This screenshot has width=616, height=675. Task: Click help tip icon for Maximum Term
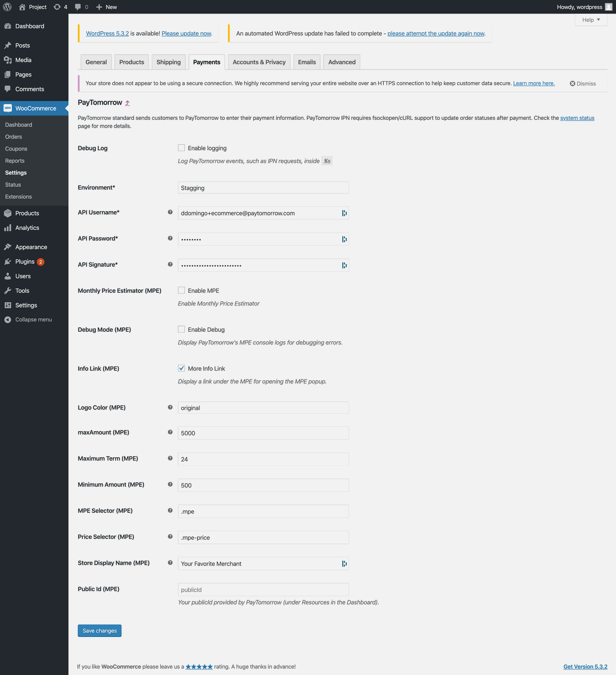click(170, 458)
